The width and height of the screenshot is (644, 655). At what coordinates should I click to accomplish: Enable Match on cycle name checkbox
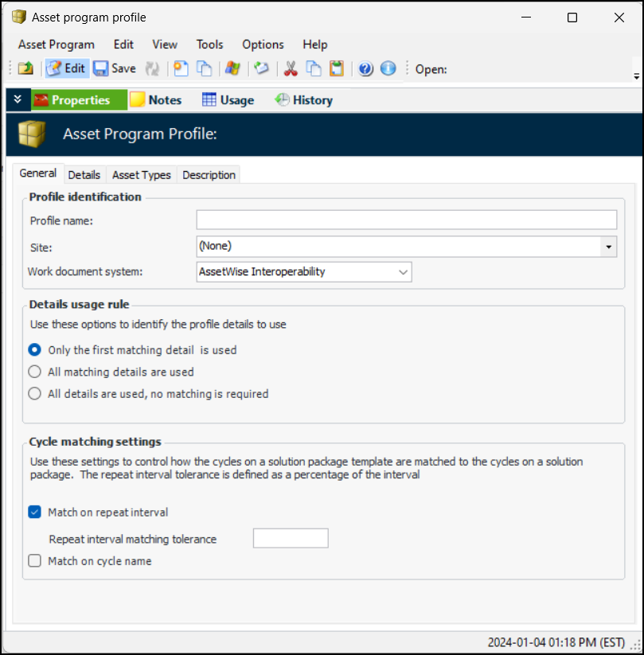(35, 560)
